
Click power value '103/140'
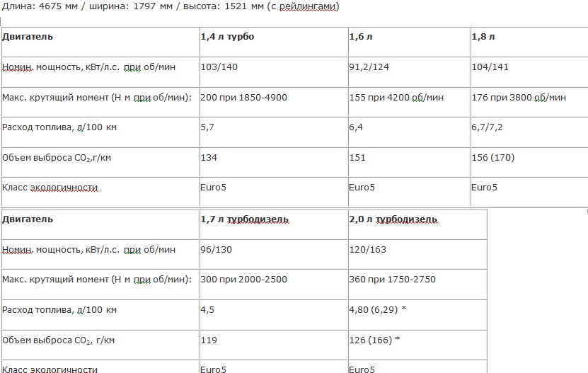click(219, 67)
